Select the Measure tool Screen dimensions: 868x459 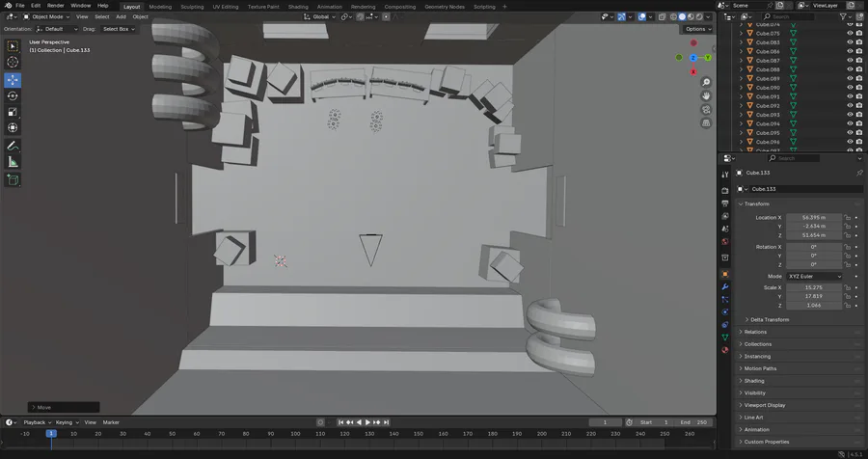pyautogui.click(x=13, y=163)
